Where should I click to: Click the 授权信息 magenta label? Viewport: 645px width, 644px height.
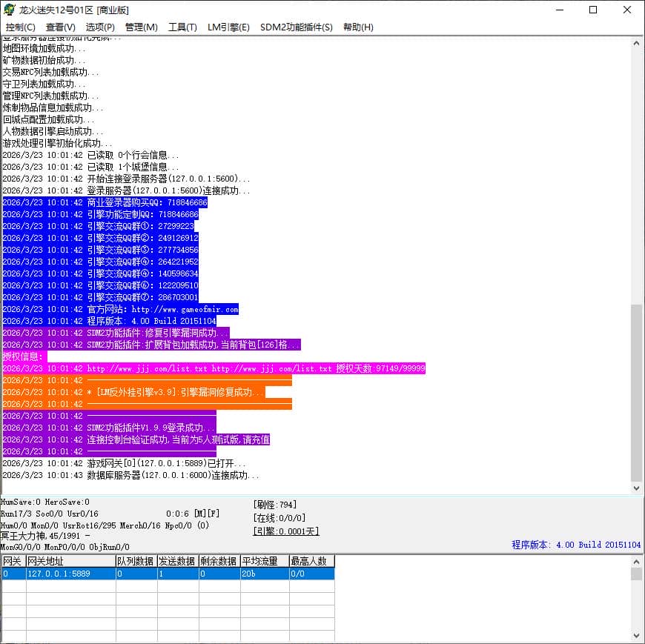(x=23, y=356)
